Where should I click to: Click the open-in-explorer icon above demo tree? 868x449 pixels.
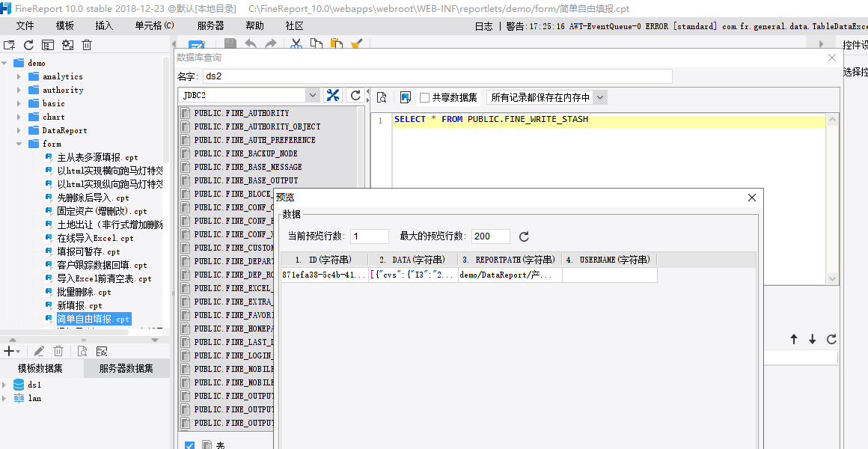click(x=48, y=46)
